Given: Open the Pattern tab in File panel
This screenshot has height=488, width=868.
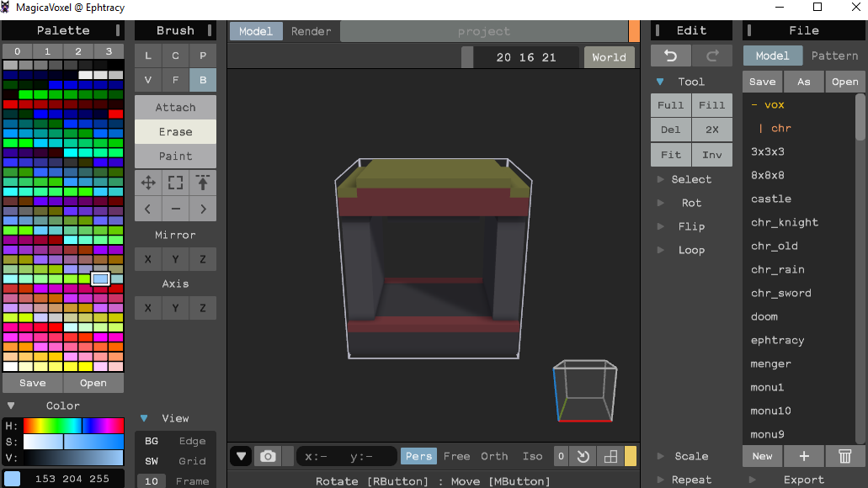Looking at the screenshot, I should 834,56.
